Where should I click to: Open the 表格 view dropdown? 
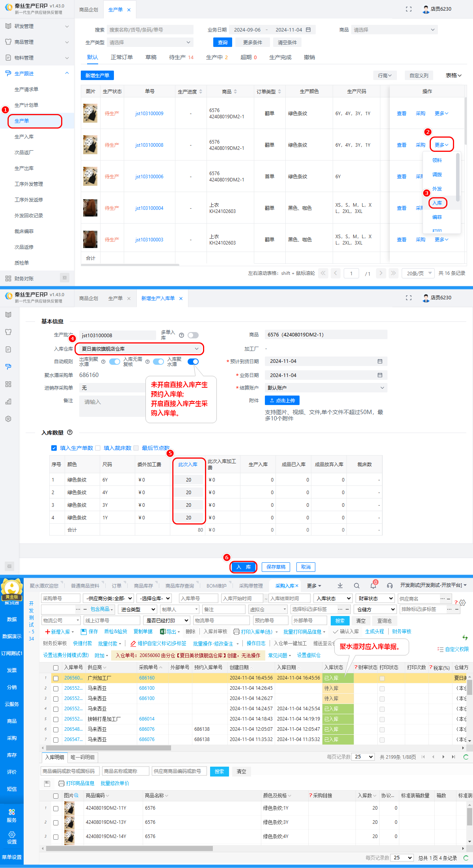453,75
